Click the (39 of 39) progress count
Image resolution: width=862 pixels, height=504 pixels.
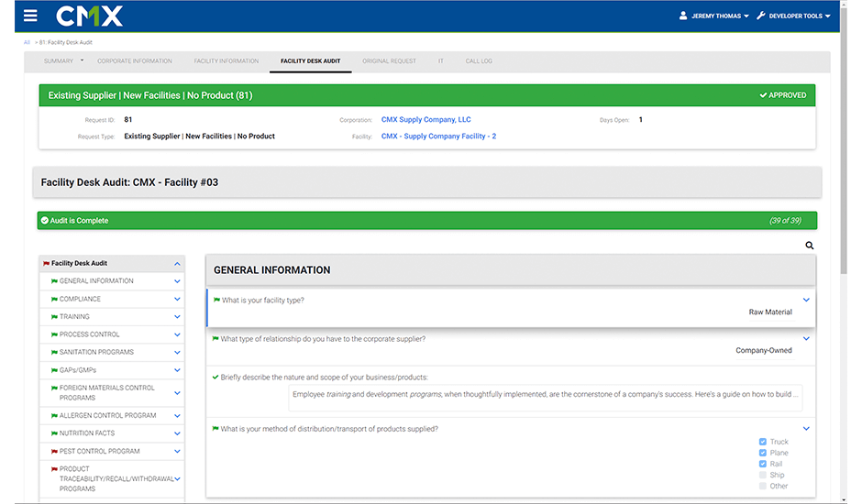[785, 221]
